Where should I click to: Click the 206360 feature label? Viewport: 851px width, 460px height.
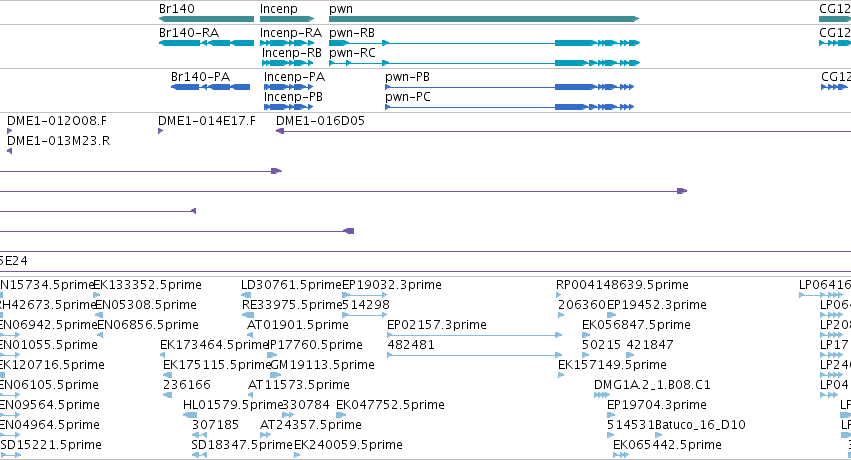click(x=582, y=305)
